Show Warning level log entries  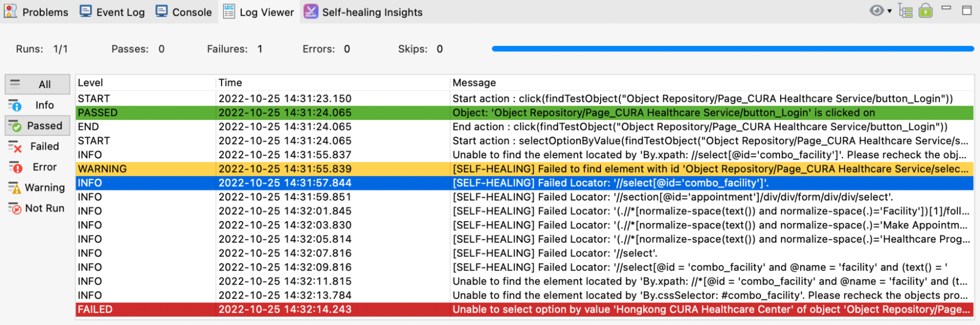38,187
